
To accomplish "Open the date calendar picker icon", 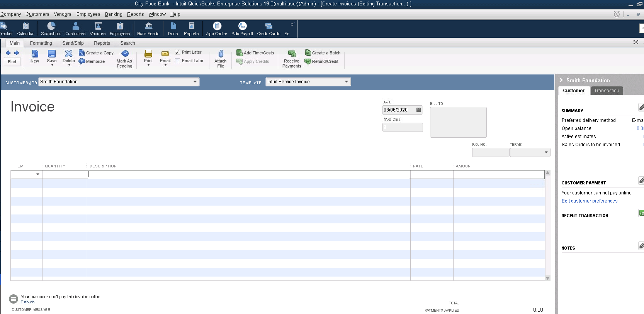I will tap(418, 110).
